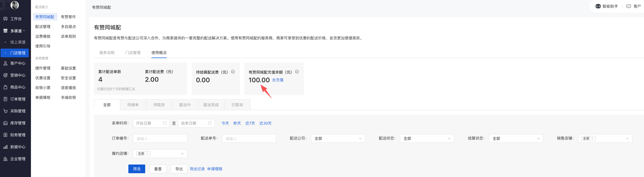The width and height of the screenshot is (644, 177).
Task: Open 营销中心 target icon in sidebar
Action: (x=5, y=75)
